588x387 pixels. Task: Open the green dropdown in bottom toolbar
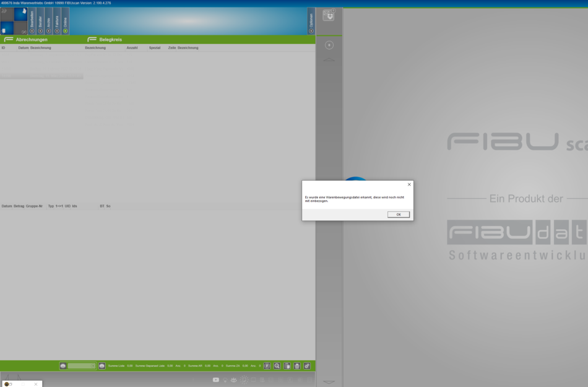[81, 366]
